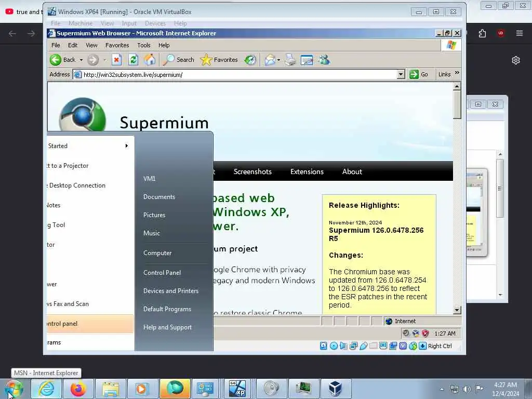The image size is (532, 399).
Task: Click the VirtualBox keyboard capture arrow icon
Action: [422, 345]
